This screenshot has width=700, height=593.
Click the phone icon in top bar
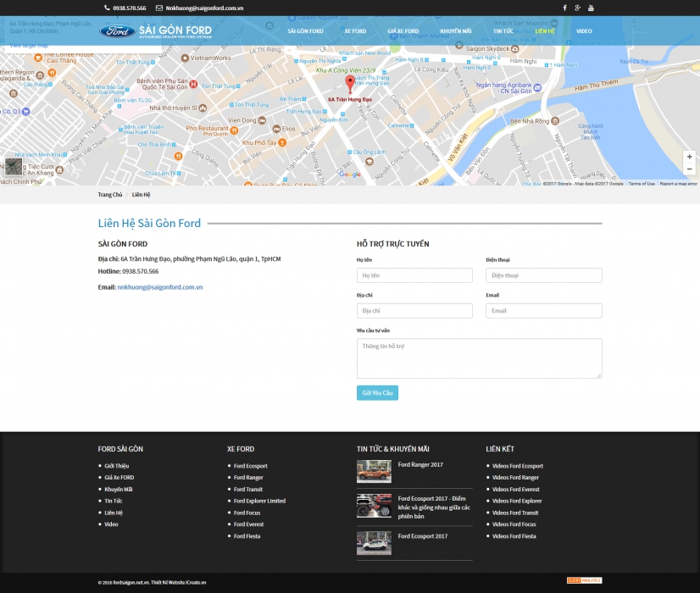point(107,8)
